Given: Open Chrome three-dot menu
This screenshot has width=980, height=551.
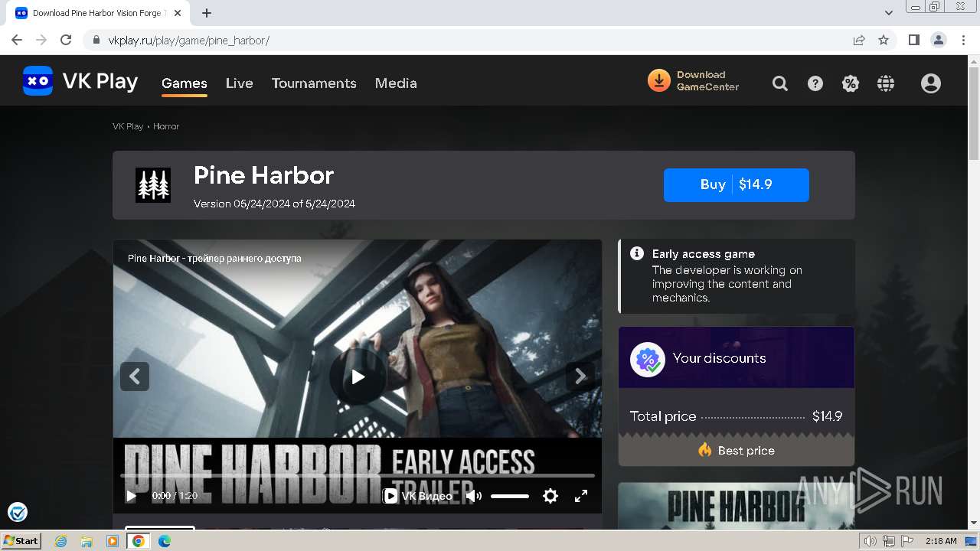Looking at the screenshot, I should click(964, 40).
